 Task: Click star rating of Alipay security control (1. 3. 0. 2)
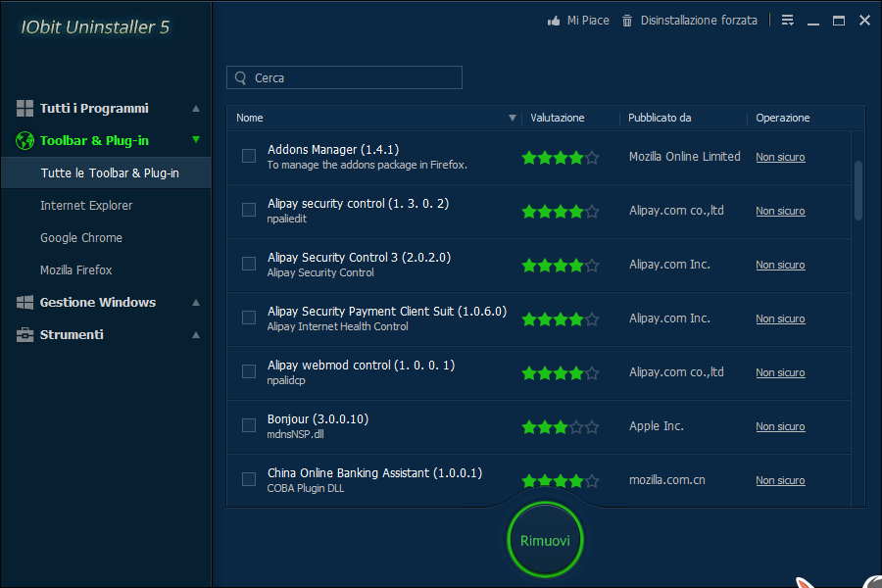point(561,212)
